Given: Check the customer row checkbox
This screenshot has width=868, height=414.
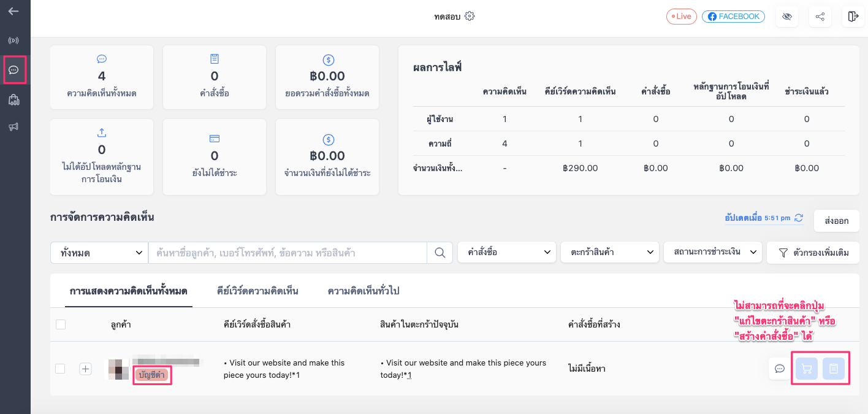Looking at the screenshot, I should click(x=60, y=369).
